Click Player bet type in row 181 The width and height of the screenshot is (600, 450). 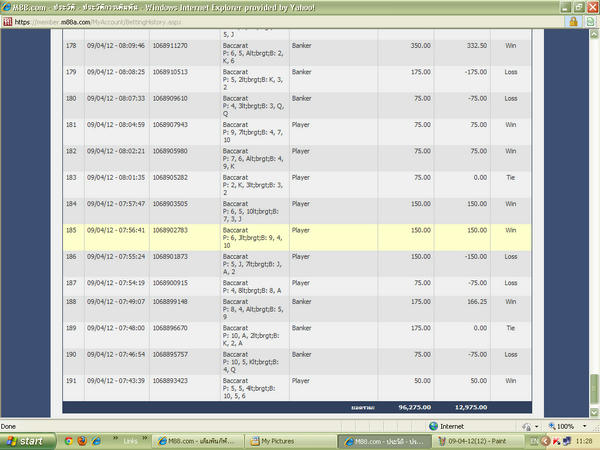[x=300, y=125]
